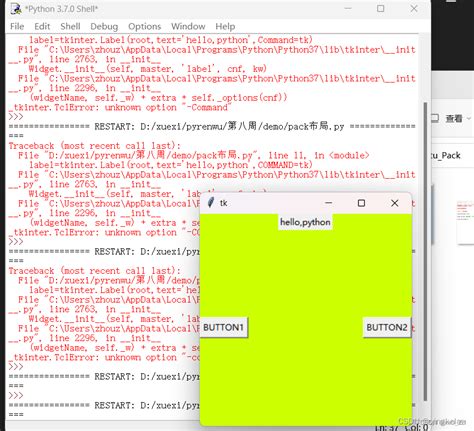The width and height of the screenshot is (474, 431).
Task: Open the Debug menu
Action: (104, 26)
